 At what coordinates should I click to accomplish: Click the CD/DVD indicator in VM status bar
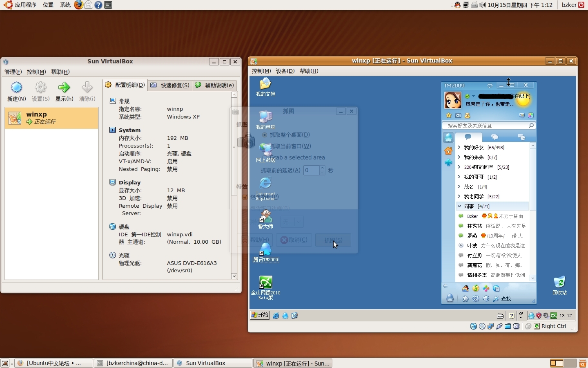482,326
